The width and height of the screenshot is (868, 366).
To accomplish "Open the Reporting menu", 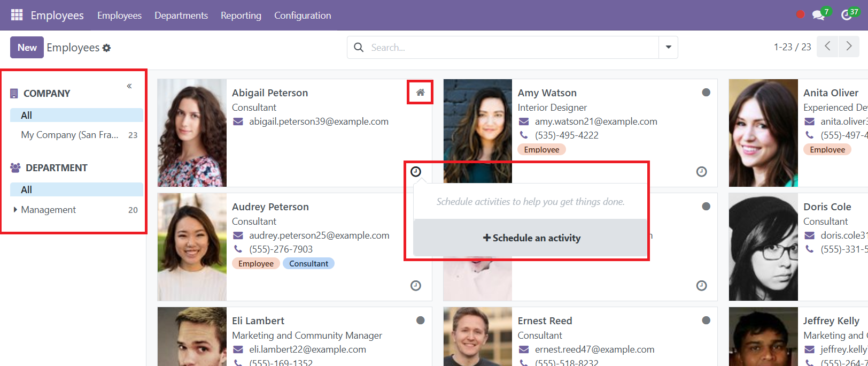I will pyautogui.click(x=241, y=16).
